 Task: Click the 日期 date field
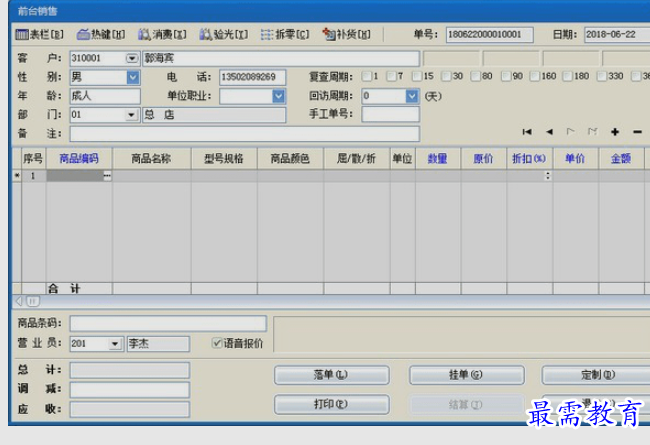(617, 34)
